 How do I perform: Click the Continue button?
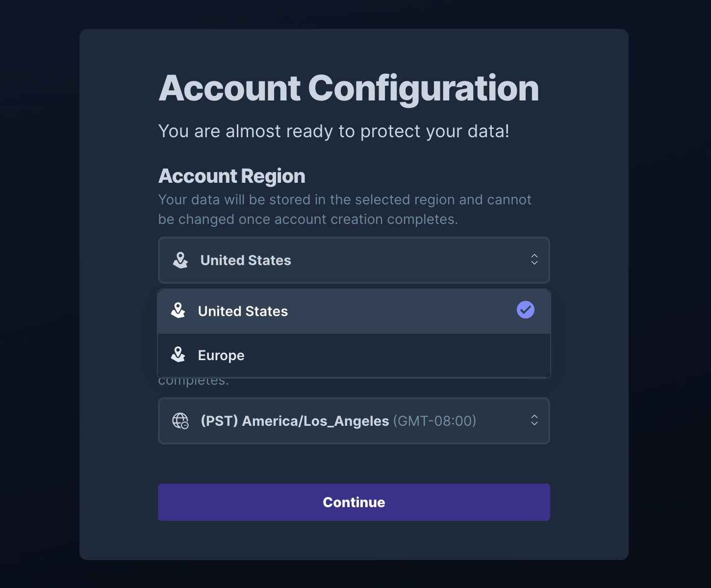pyautogui.click(x=354, y=502)
